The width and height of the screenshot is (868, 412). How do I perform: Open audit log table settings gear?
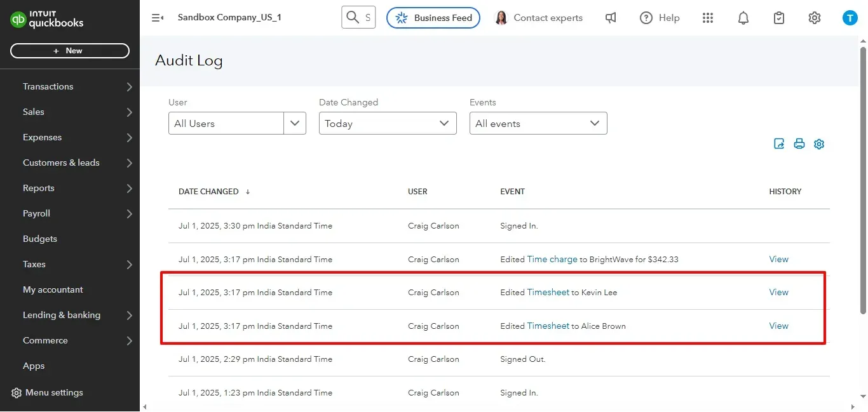coord(819,143)
